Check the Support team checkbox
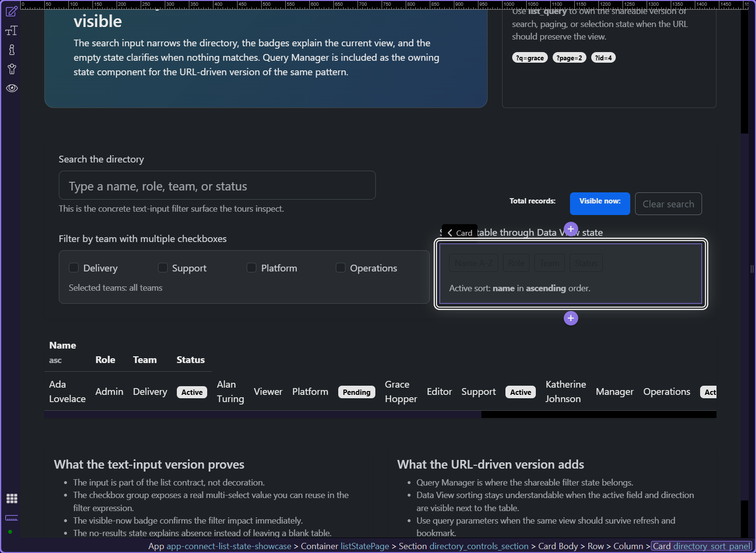 tap(163, 268)
